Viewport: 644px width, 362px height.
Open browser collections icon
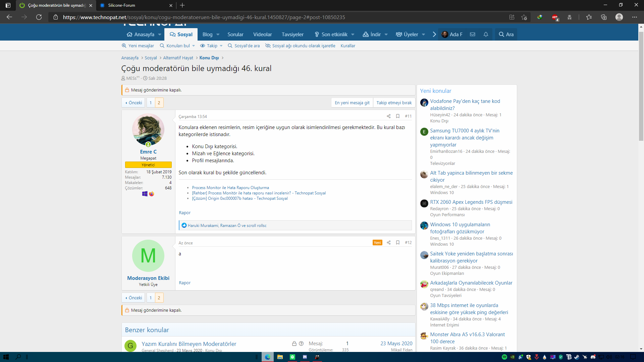[x=604, y=17]
